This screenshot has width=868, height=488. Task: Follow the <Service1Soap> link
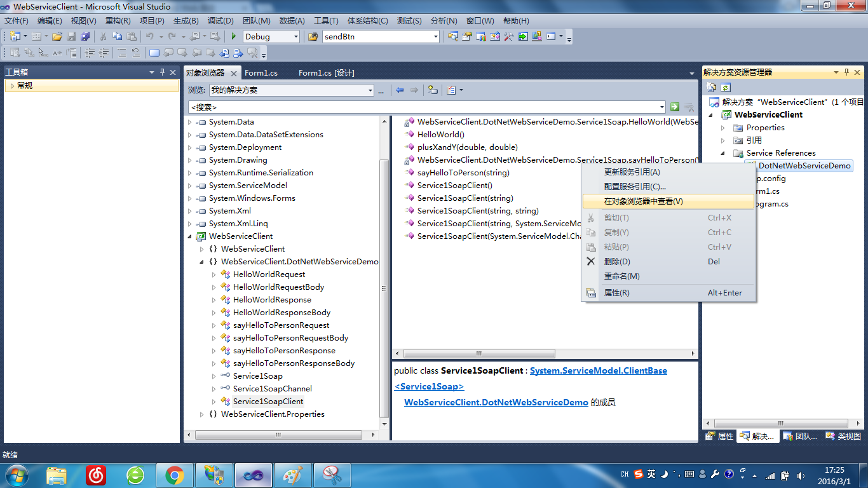coord(429,386)
